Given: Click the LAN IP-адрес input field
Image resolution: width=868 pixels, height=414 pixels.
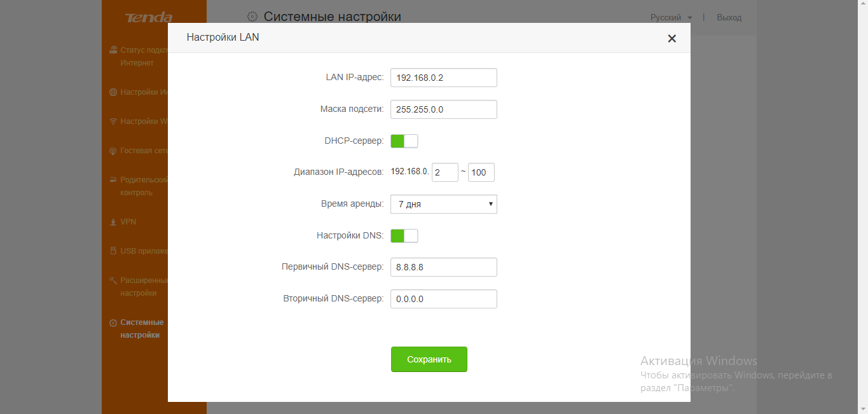Looking at the screenshot, I should pos(443,78).
